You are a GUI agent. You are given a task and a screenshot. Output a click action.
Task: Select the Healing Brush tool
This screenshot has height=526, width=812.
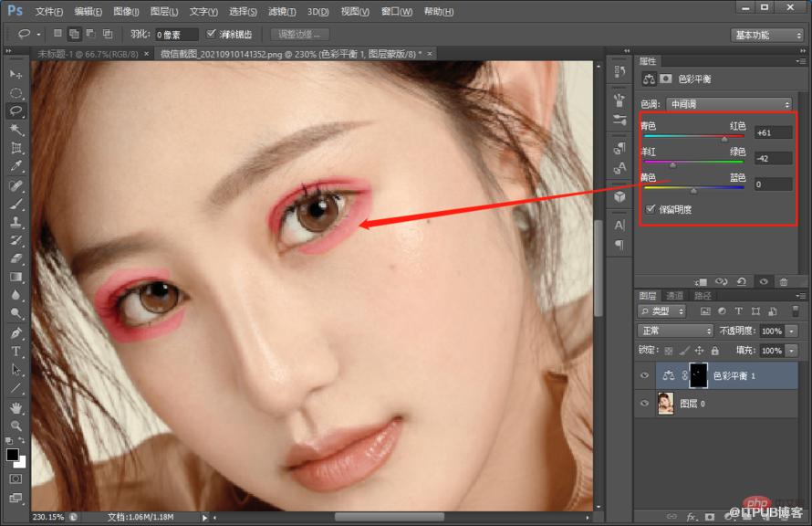[x=16, y=185]
